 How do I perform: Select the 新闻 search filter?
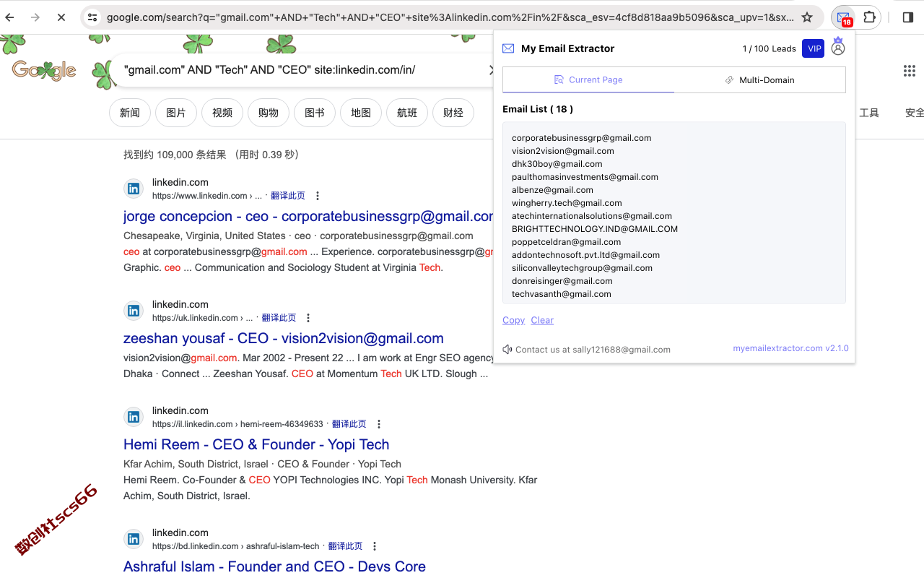pyautogui.click(x=130, y=113)
